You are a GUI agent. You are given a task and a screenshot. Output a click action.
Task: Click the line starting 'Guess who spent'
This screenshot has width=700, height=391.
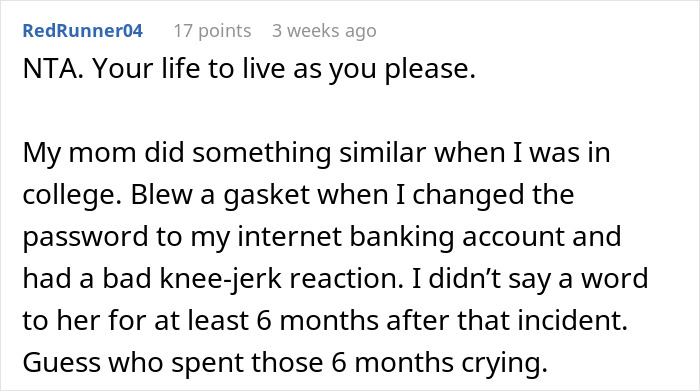click(285, 363)
